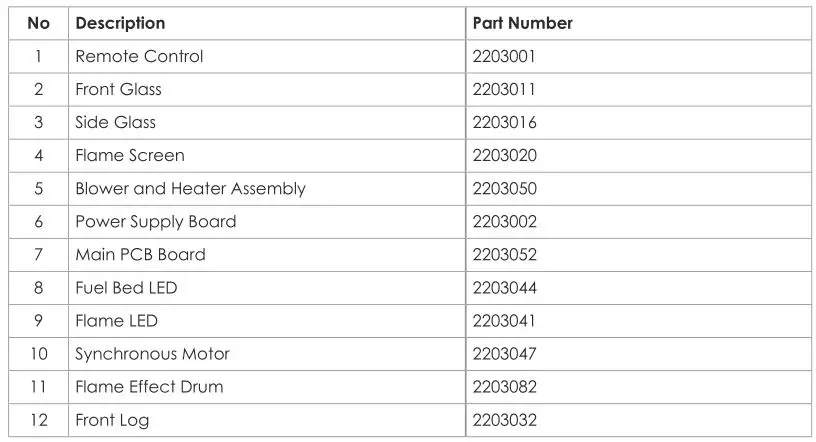Viewport: 816px width, 442px height.
Task: Select part number 2203047
Action: [505, 354]
